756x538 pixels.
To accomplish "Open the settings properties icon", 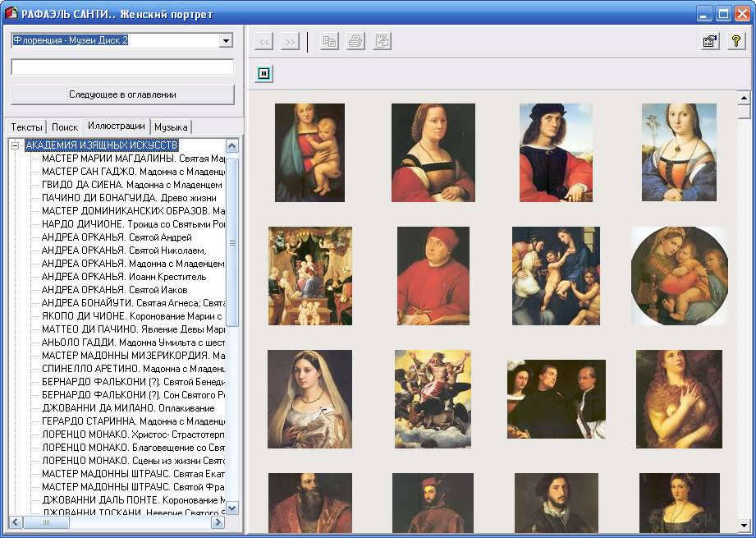I will tap(710, 42).
